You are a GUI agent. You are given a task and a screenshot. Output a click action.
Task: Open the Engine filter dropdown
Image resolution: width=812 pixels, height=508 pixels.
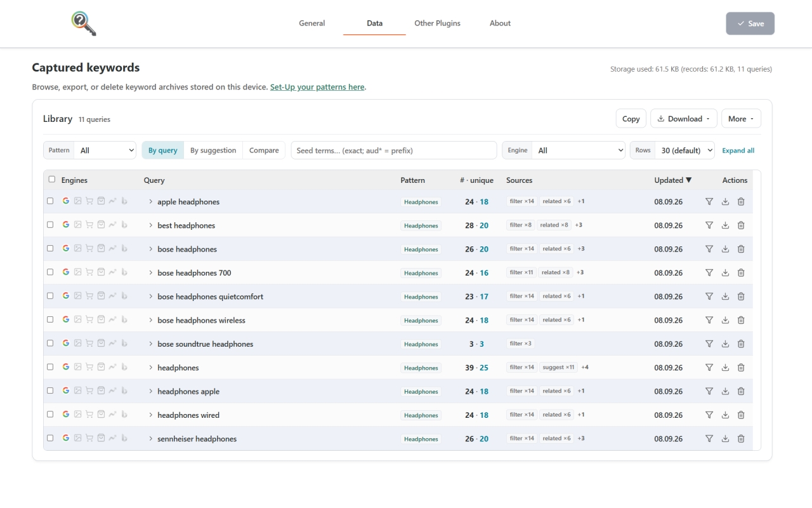click(579, 150)
